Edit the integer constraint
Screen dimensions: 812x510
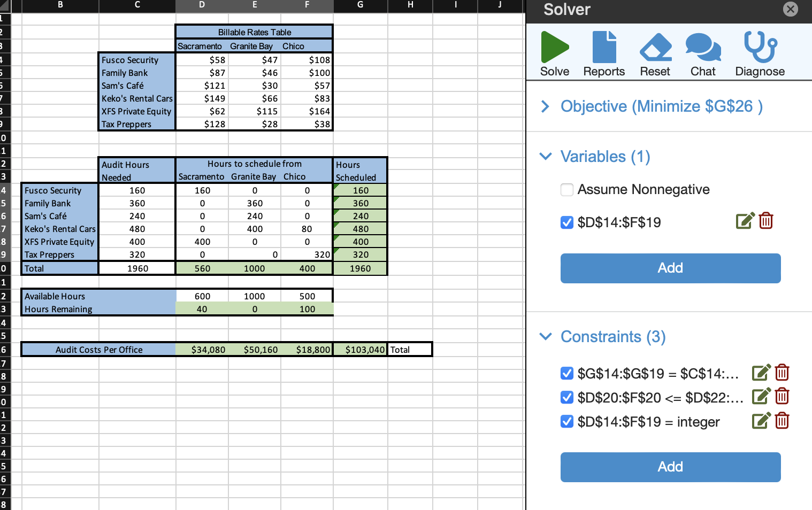761,421
